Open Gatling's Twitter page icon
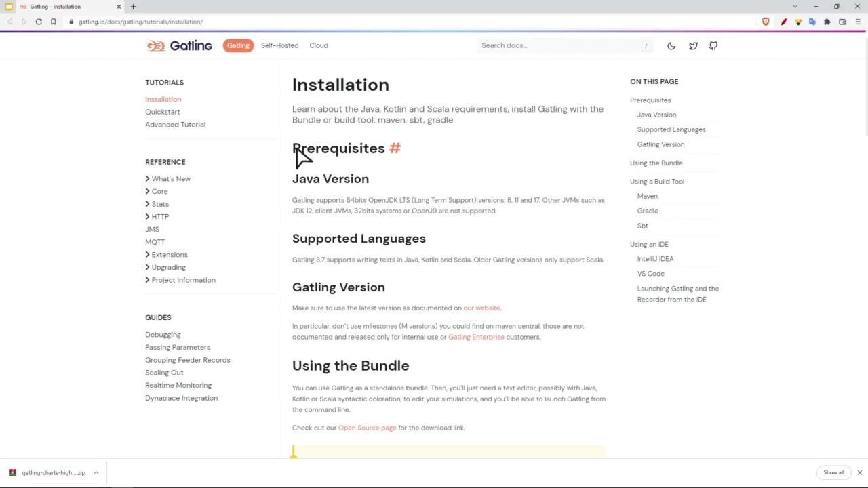Viewport: 868px width, 488px height. point(693,46)
